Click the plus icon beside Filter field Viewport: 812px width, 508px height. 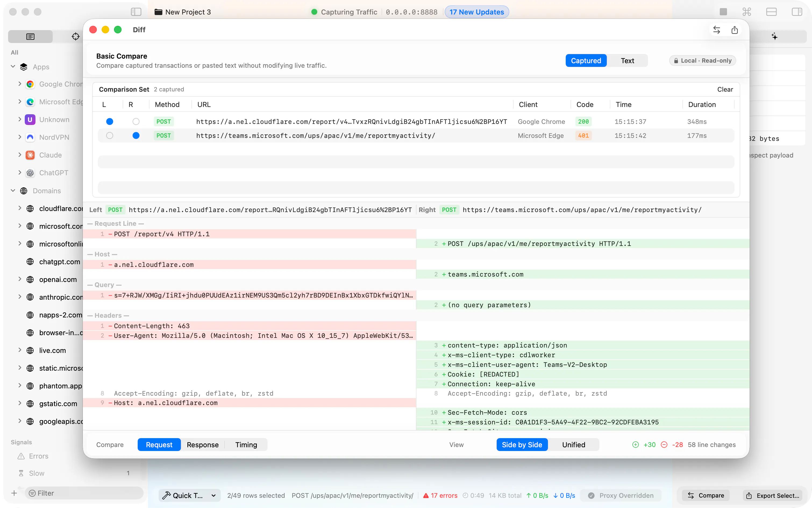pyautogui.click(x=14, y=493)
